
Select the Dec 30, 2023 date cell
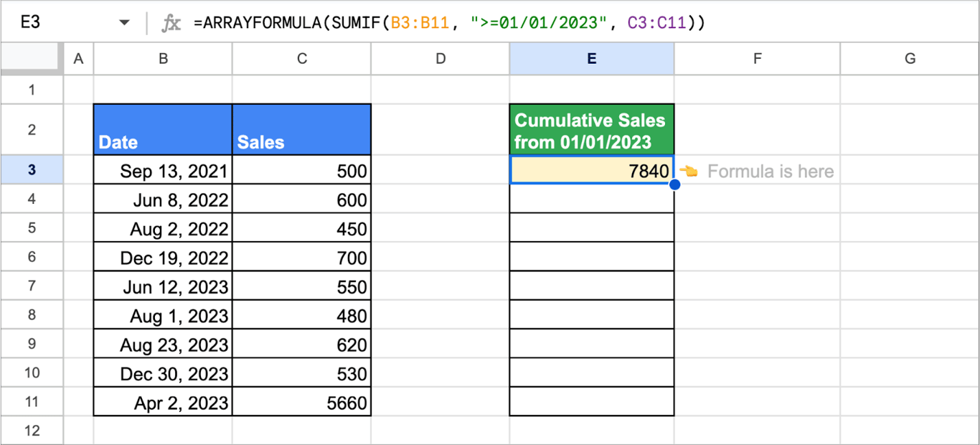pos(163,373)
